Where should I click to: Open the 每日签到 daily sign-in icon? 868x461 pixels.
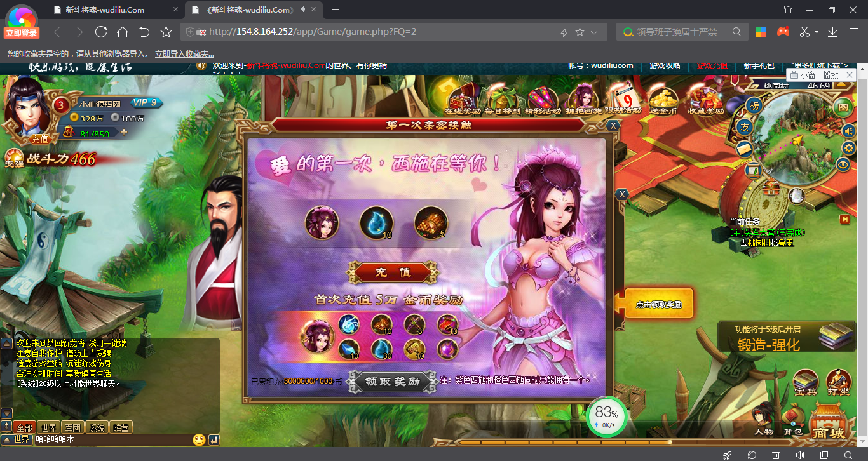[x=502, y=99]
